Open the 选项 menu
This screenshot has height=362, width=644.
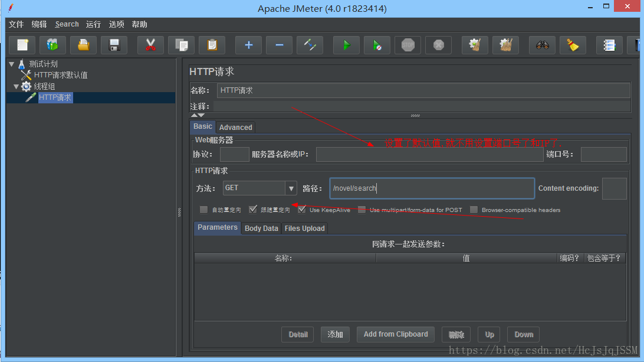[116, 24]
